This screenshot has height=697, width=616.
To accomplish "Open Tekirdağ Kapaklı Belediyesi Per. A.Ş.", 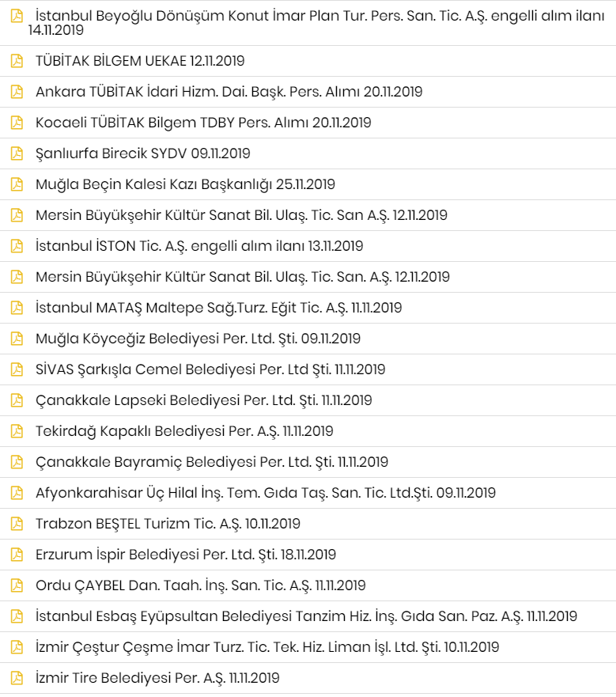I will 184,430.
